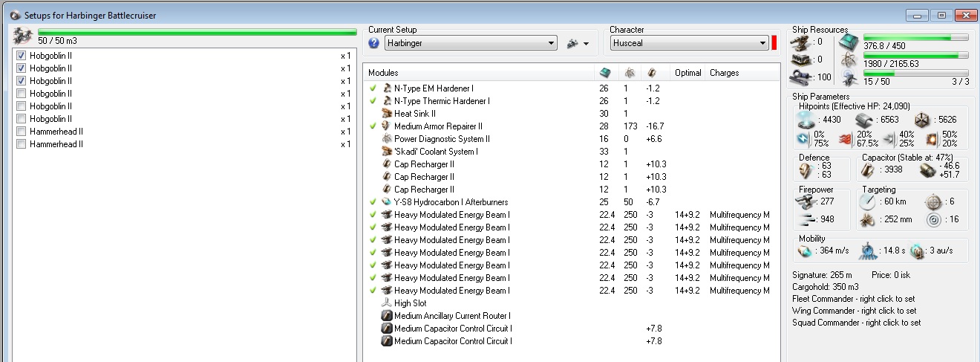980x362 pixels.
Task: Select the empty High Slot row
Action: coord(572,303)
